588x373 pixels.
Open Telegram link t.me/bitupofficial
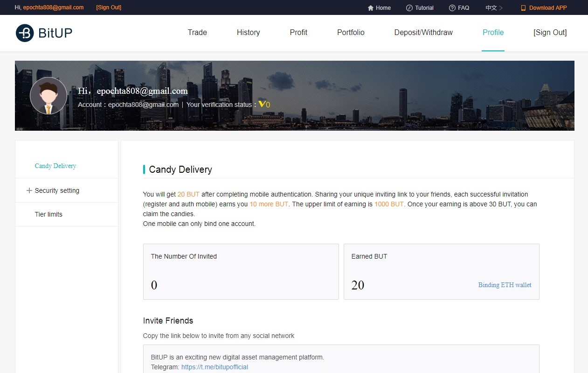pos(214,367)
